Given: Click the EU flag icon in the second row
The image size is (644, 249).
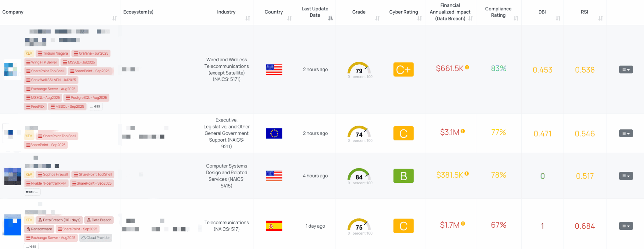Looking at the screenshot, I should click(x=274, y=133).
